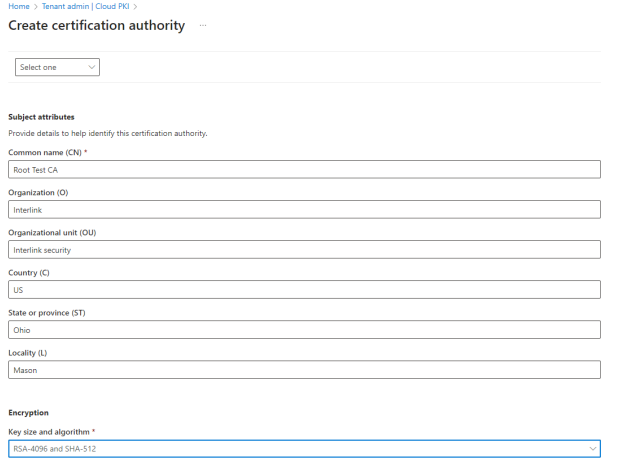Click the Organizational unit field with Interlink security

point(304,249)
